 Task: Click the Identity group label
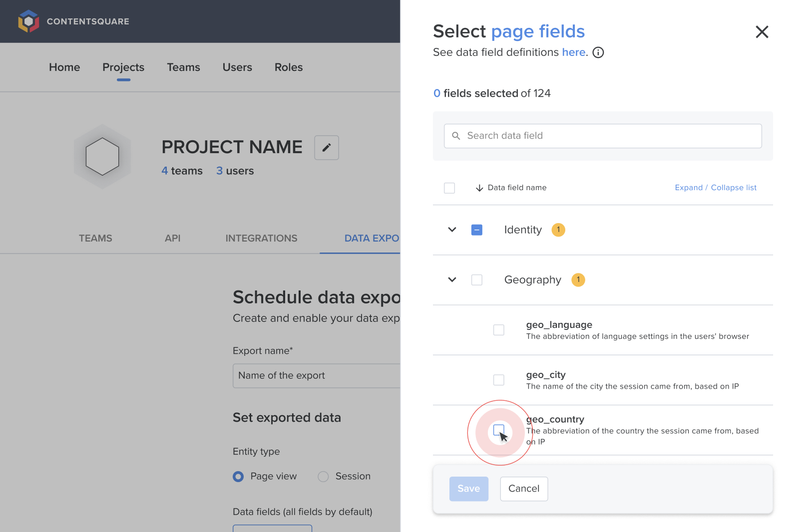[x=523, y=230]
